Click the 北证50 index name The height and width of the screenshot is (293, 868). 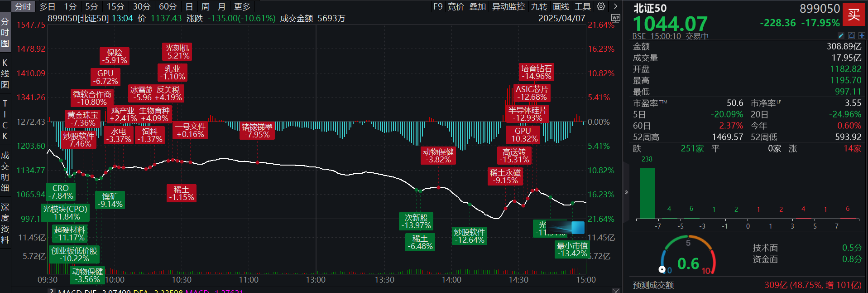coord(650,8)
